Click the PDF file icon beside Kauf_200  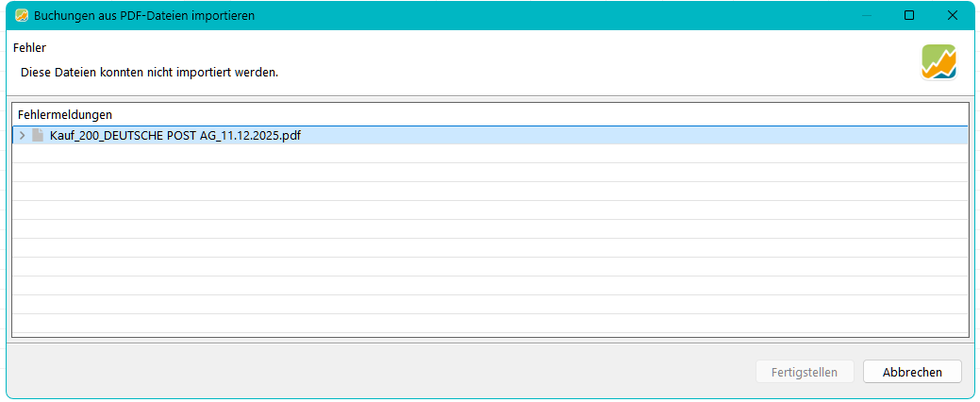[x=38, y=136]
